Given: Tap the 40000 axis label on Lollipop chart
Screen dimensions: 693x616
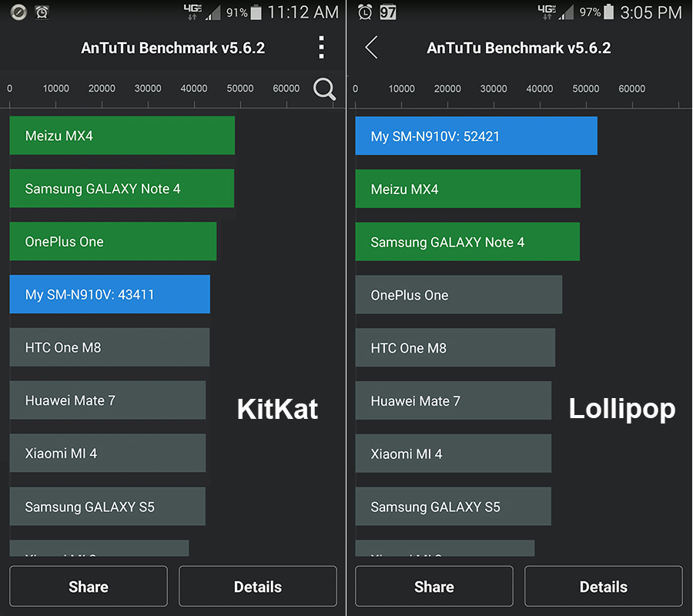Looking at the screenshot, I should (x=540, y=89).
